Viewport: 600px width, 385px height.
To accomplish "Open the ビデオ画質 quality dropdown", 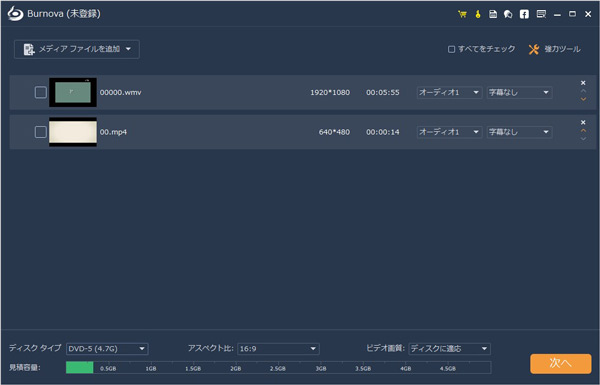I will (450, 349).
